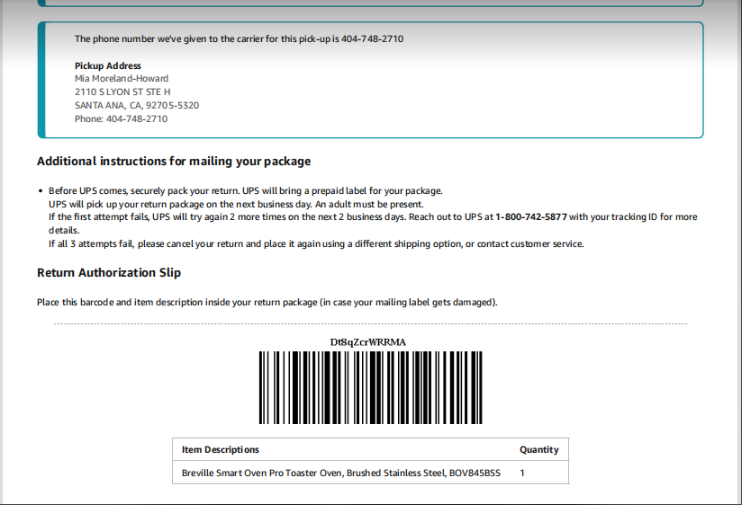Screen dimensions: 742x505
Task: Click the carrier phone number sentence at top
Action: (x=239, y=39)
